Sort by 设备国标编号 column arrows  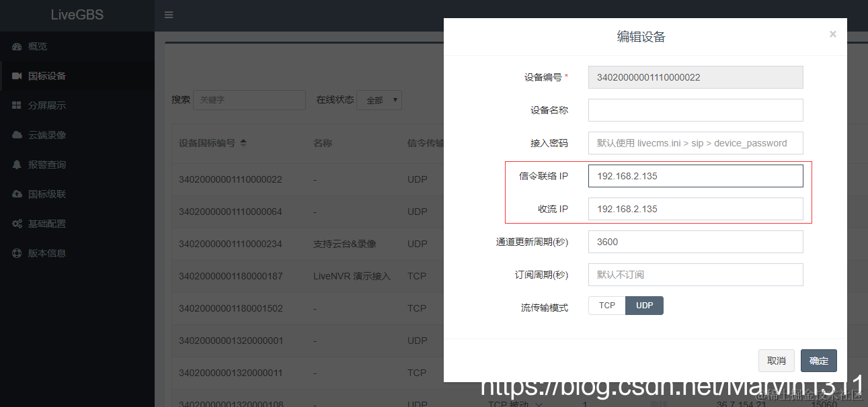pyautogui.click(x=243, y=143)
